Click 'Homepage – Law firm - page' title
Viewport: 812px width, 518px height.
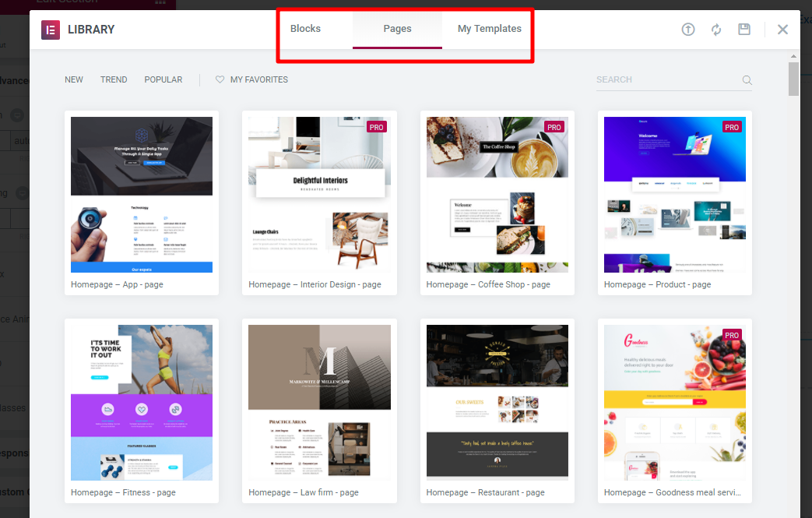(x=304, y=492)
